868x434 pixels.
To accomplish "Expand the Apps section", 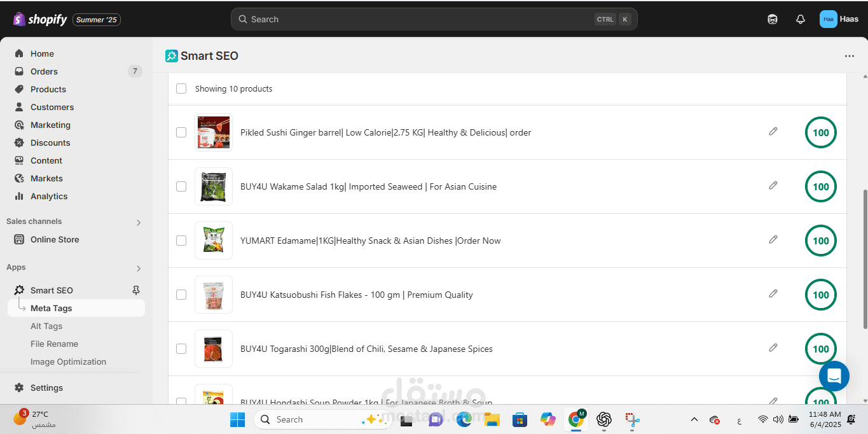I will pos(139,269).
